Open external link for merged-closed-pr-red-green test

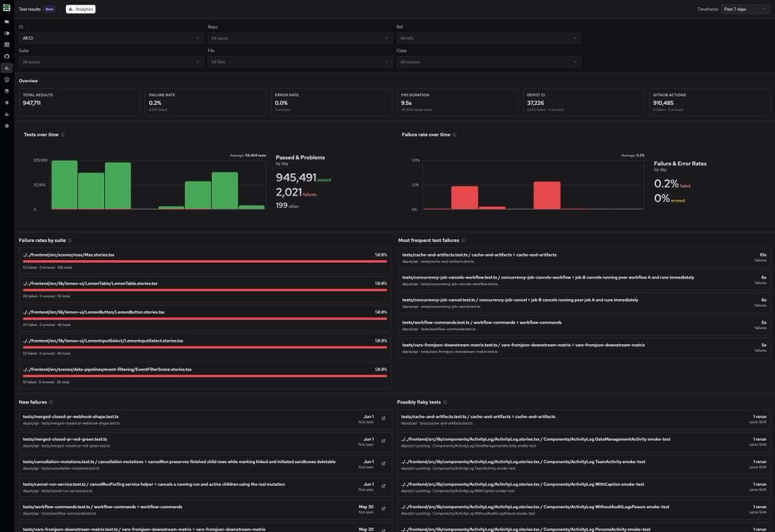click(384, 442)
